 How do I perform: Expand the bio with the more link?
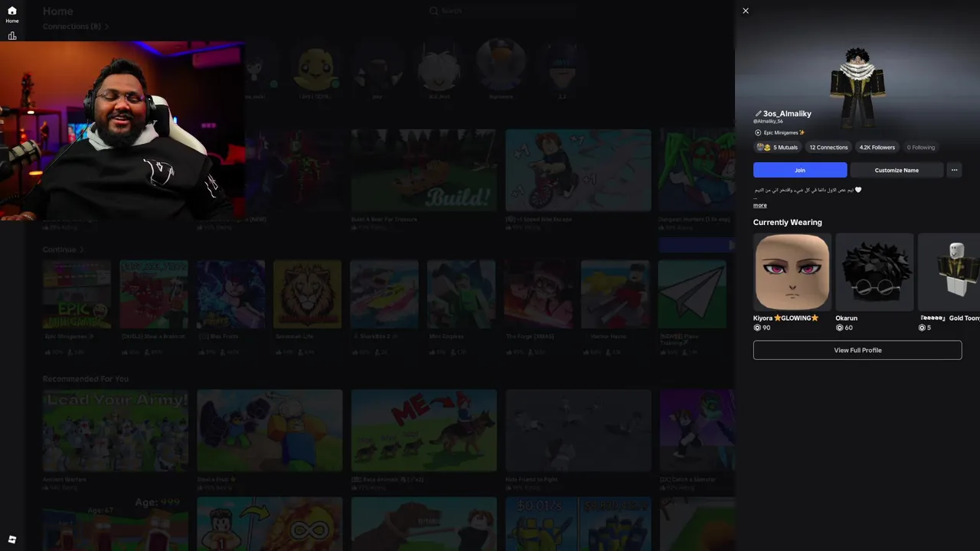[x=759, y=205]
